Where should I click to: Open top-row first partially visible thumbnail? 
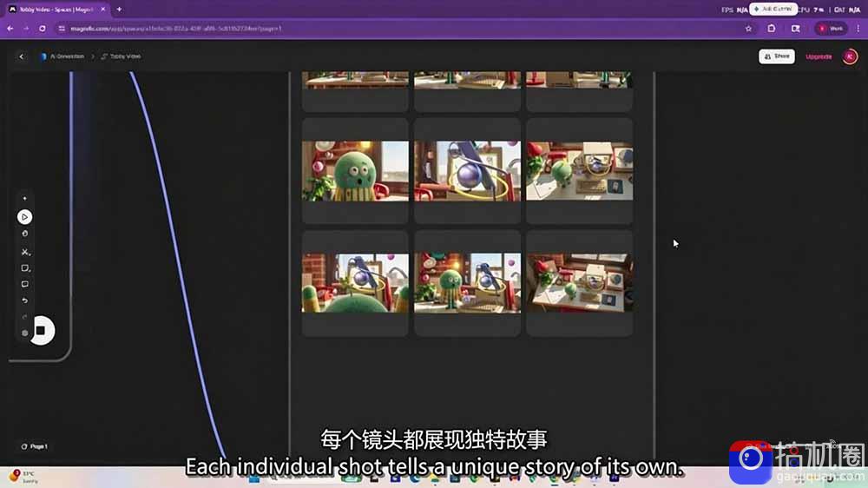(x=355, y=80)
